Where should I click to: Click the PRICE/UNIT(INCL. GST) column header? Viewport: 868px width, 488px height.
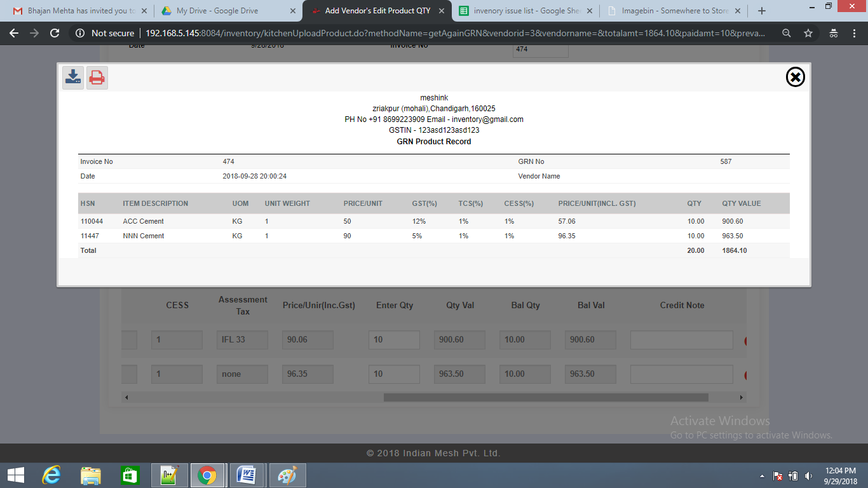(x=597, y=203)
